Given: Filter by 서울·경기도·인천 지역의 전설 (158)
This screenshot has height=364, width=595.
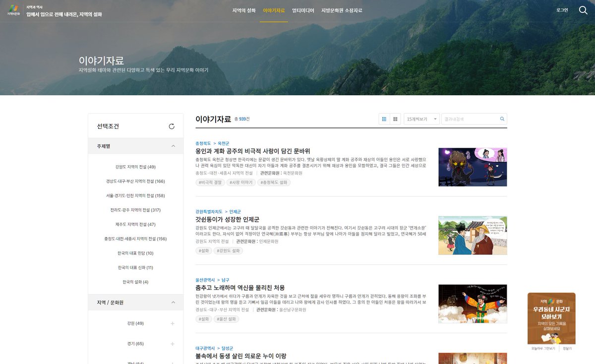Looking at the screenshot, I should tap(135, 196).
